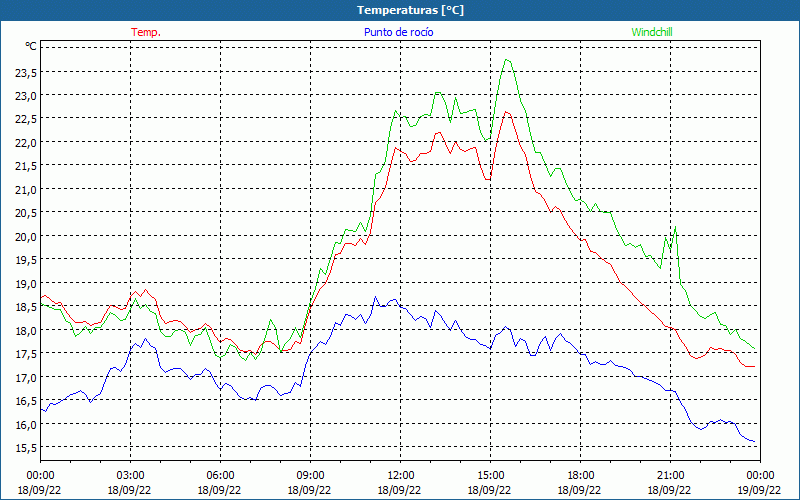Select the green 'Windchill' legend label
Image resolution: width=800 pixels, height=500 pixels.
pos(652,32)
